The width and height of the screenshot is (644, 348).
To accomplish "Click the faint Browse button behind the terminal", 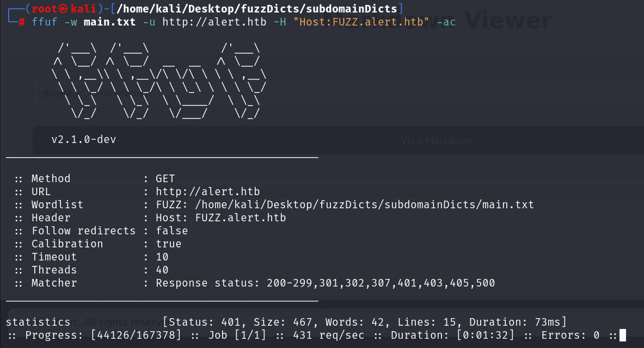I will [x=58, y=93].
